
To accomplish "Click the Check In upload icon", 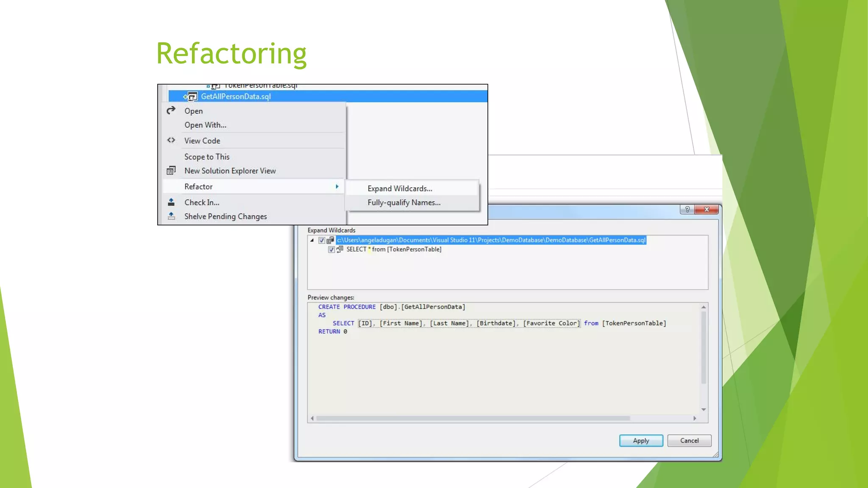I will [x=171, y=202].
